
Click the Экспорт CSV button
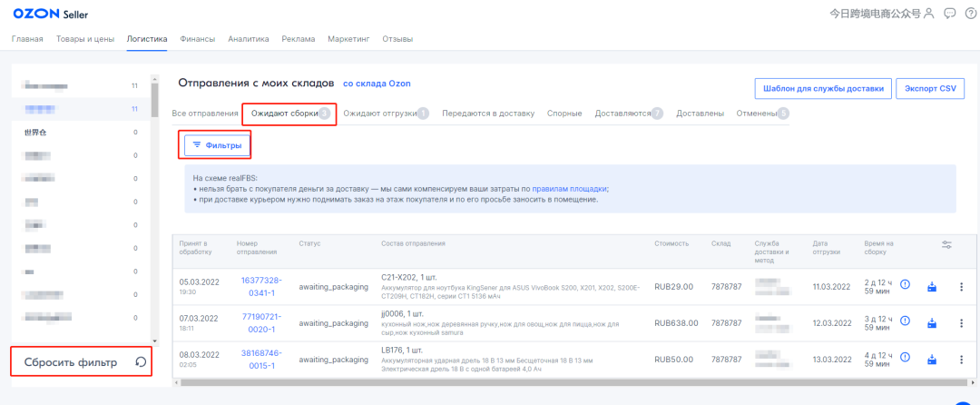[x=931, y=89]
